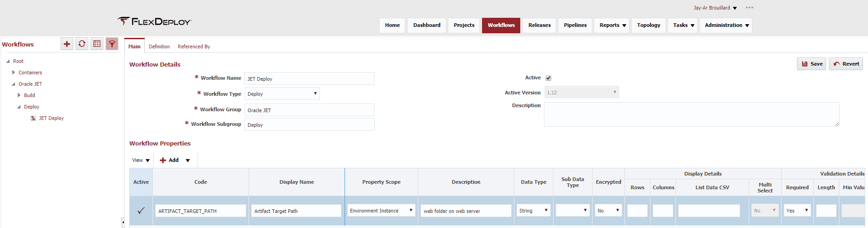Switch to the Main tab
The height and width of the screenshot is (228, 868).
pos(134,46)
